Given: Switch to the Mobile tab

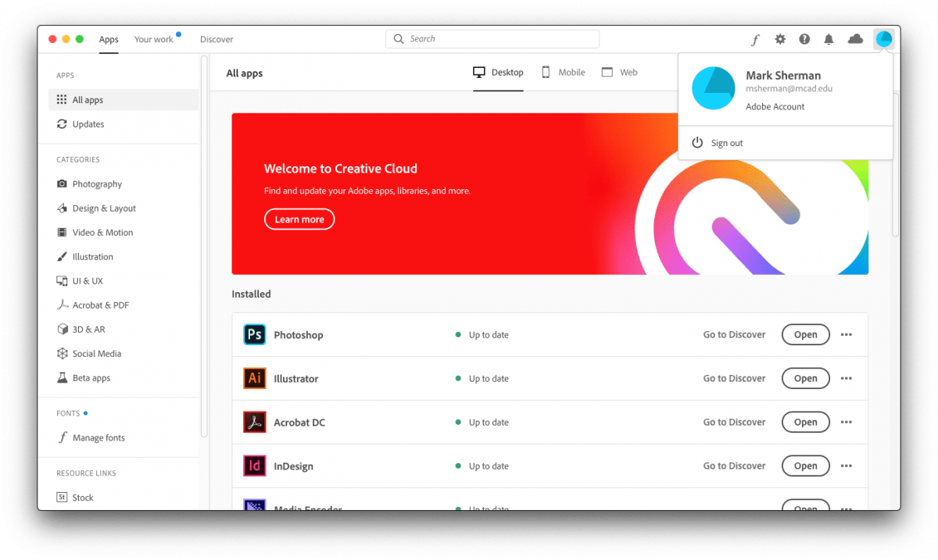Looking at the screenshot, I should click(x=562, y=72).
